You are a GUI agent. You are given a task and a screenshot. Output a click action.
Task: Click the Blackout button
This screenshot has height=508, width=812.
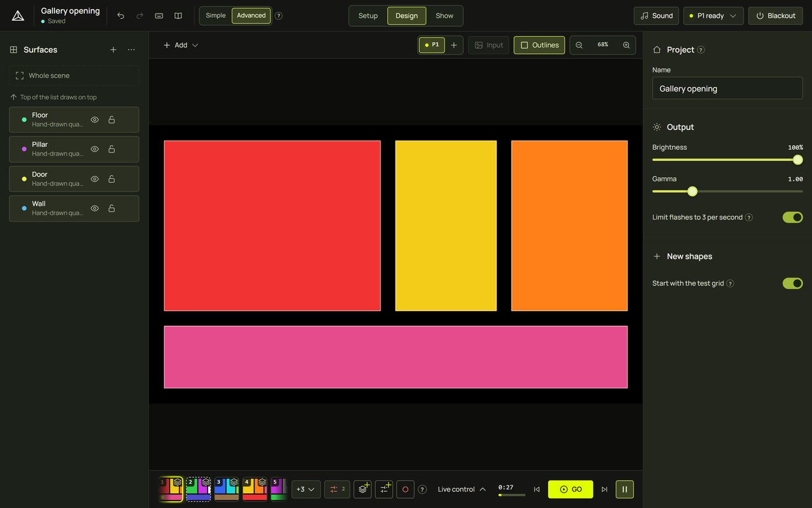[x=775, y=16]
